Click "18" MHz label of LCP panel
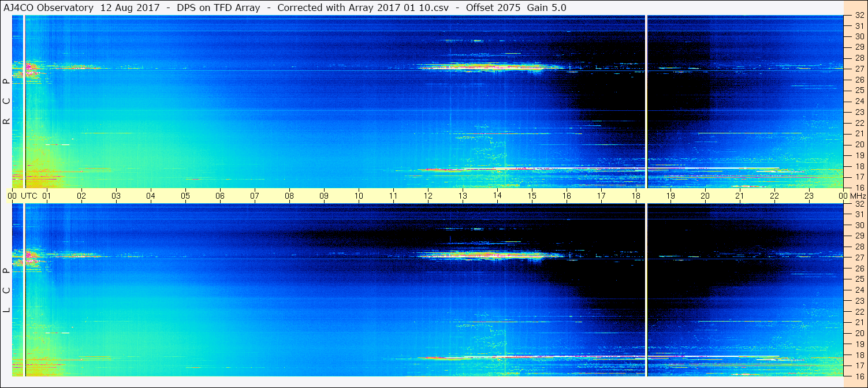This screenshot has height=388, width=868. pyautogui.click(x=859, y=355)
